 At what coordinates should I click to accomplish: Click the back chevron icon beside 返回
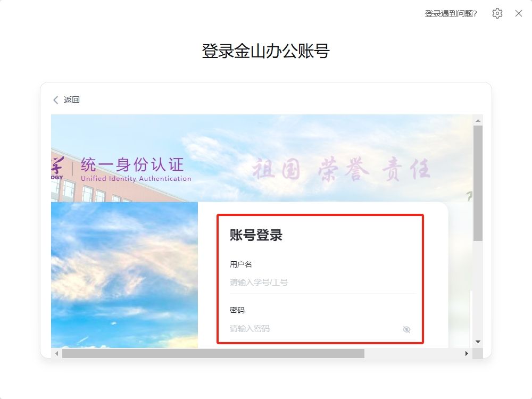(x=56, y=100)
